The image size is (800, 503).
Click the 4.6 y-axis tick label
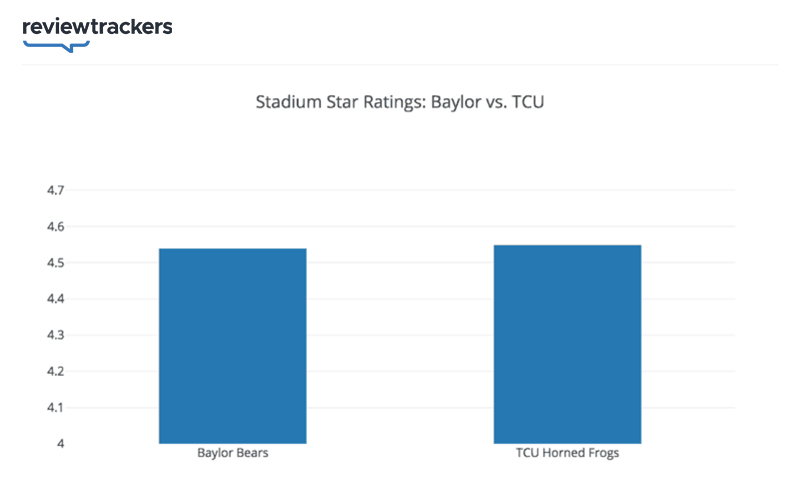(56, 227)
